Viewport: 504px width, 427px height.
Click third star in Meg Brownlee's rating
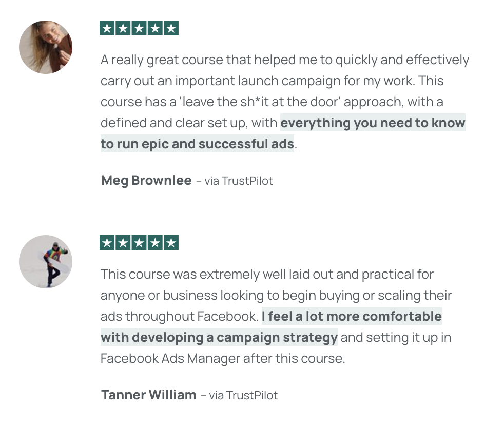point(139,28)
